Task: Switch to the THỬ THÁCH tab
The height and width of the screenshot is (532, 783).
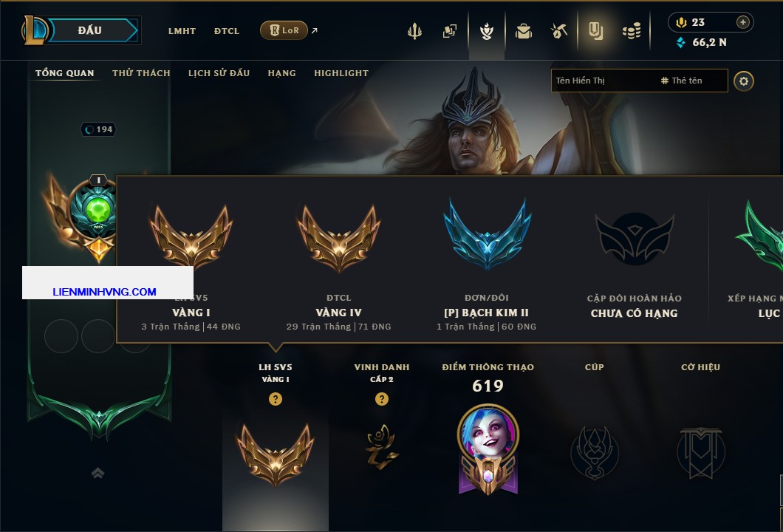Action: click(x=141, y=73)
